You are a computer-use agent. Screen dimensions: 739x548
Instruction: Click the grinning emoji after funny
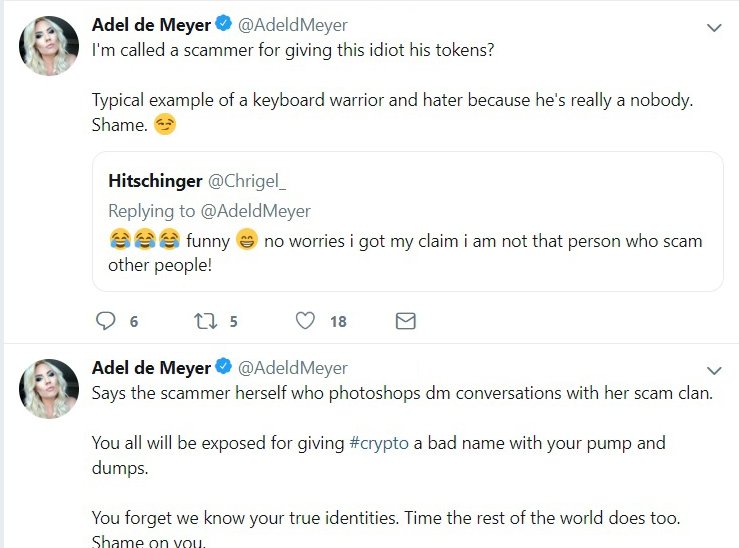[x=248, y=241]
